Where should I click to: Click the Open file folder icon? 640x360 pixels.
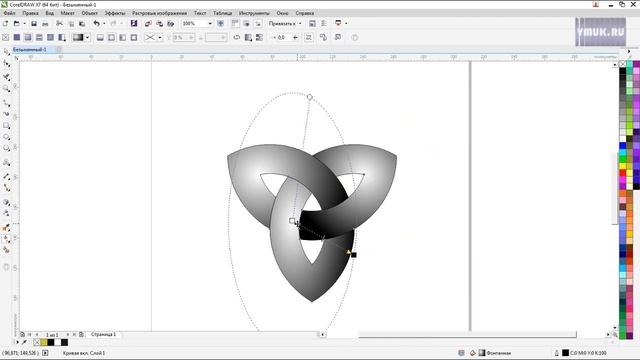pos(16,24)
